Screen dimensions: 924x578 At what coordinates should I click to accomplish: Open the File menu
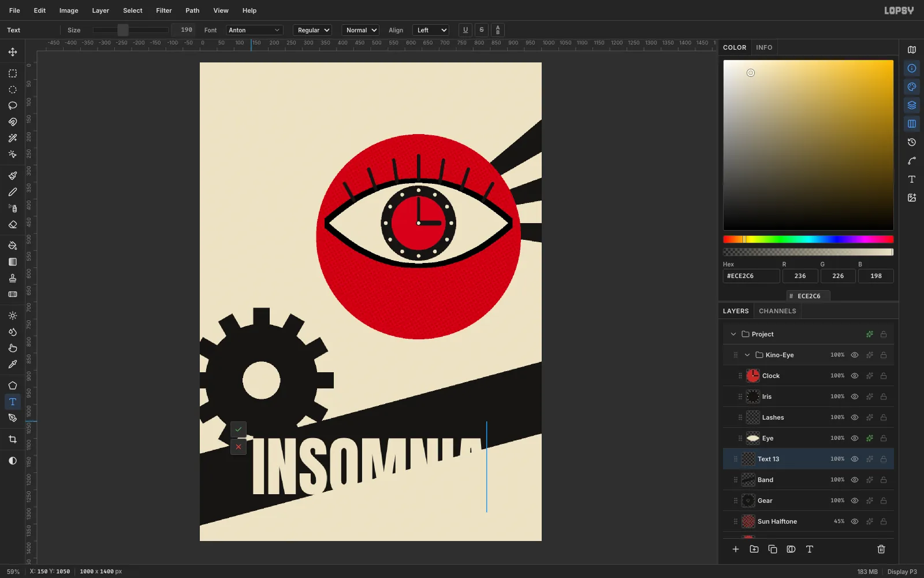14,10
